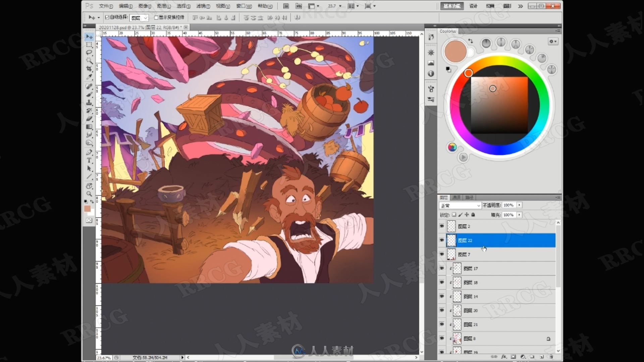Select the Path Selection arrow tool
The width and height of the screenshot is (644, 362).
point(89,169)
